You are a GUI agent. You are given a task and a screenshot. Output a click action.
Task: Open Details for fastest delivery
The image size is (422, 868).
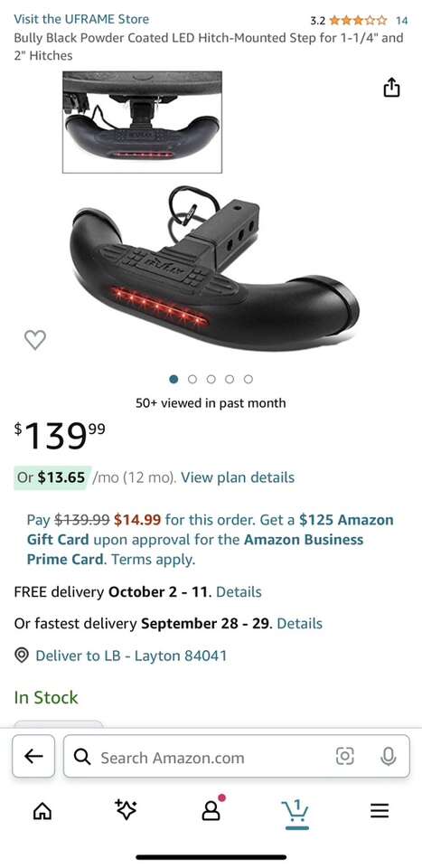tap(300, 624)
